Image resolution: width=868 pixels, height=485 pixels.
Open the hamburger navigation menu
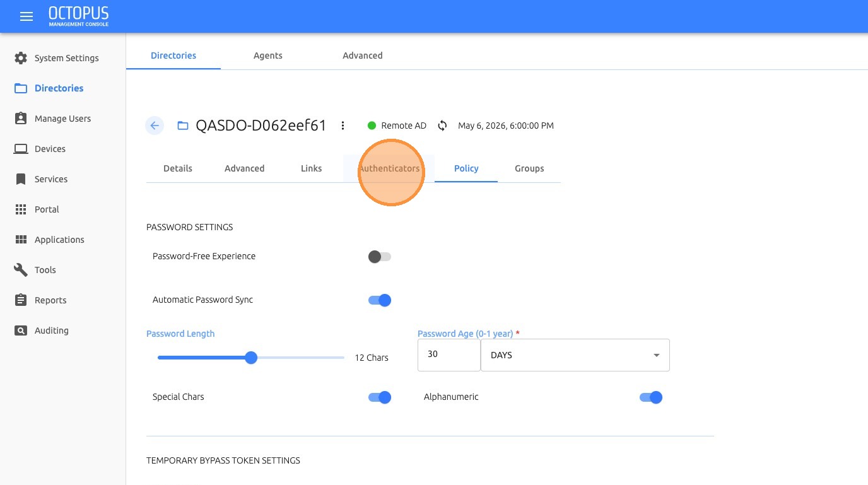click(26, 16)
